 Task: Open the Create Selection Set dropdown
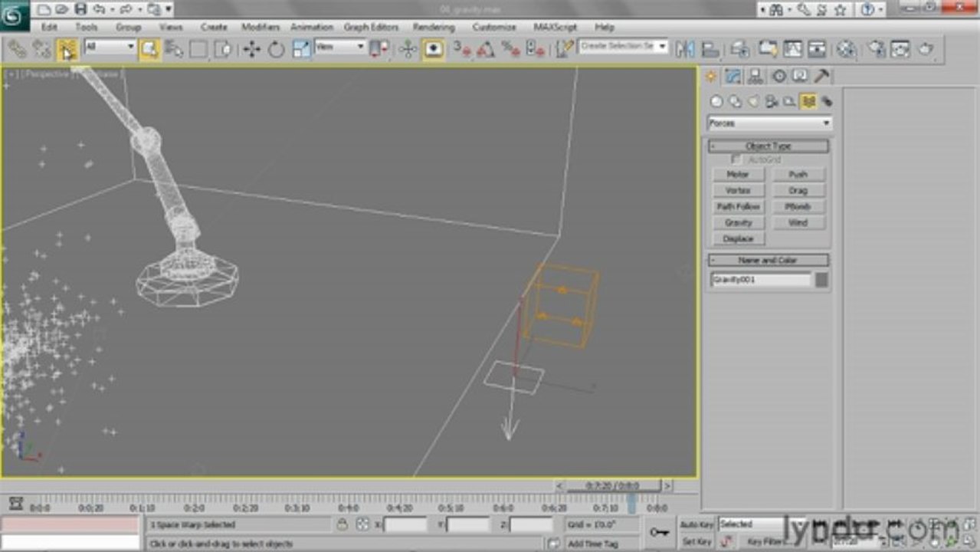[623, 46]
